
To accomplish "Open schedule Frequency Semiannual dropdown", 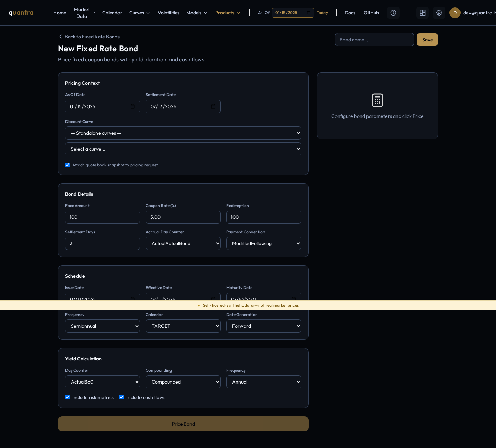I will click(103, 326).
